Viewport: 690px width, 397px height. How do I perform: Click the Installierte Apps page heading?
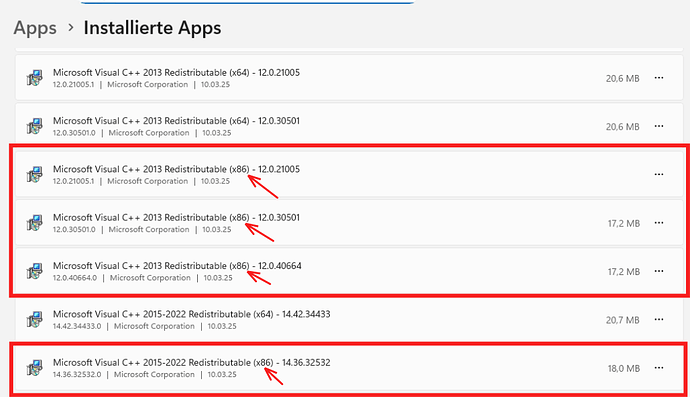[152, 28]
